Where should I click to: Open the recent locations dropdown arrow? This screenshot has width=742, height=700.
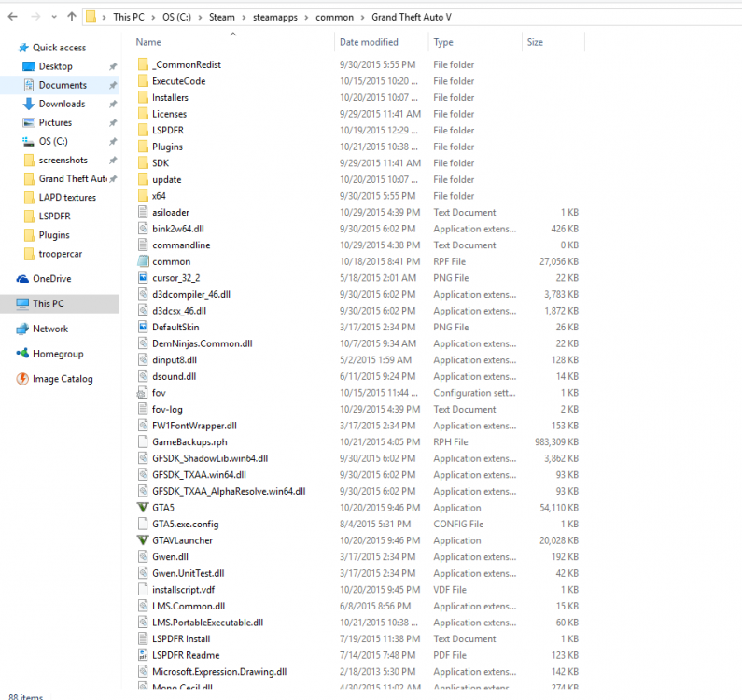54,17
